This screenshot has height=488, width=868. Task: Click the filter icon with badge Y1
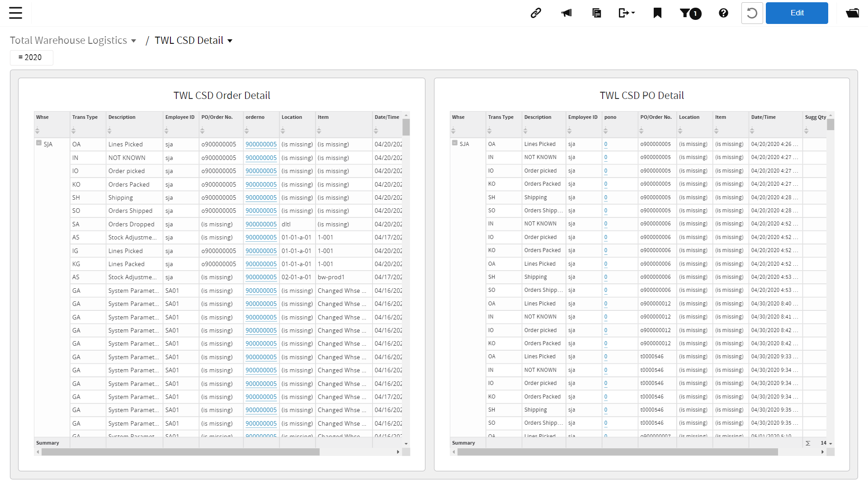(690, 13)
